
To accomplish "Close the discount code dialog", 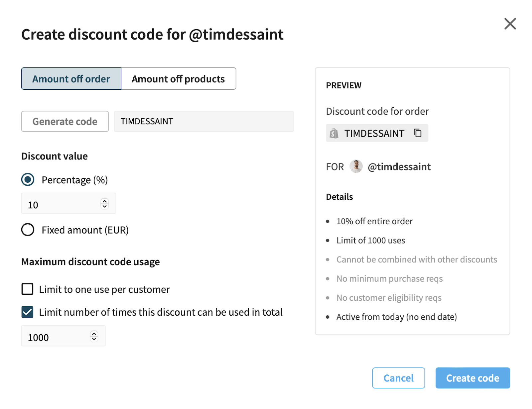I will (x=510, y=24).
